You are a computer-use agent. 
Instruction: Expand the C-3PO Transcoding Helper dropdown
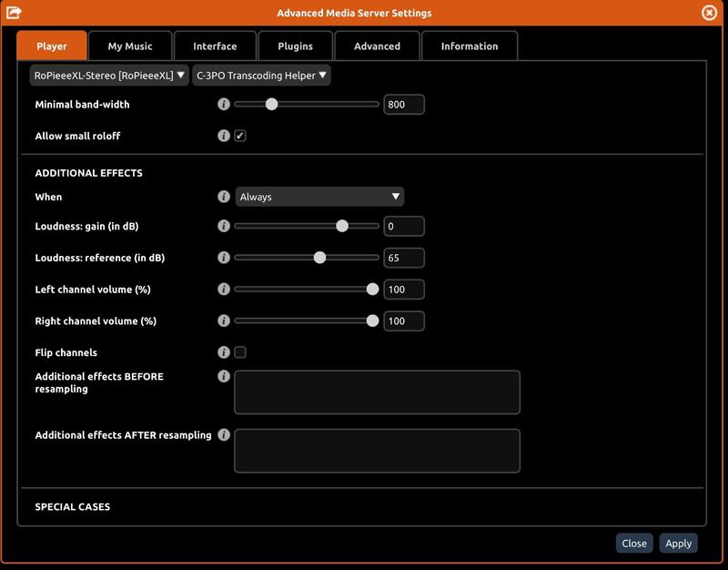261,76
